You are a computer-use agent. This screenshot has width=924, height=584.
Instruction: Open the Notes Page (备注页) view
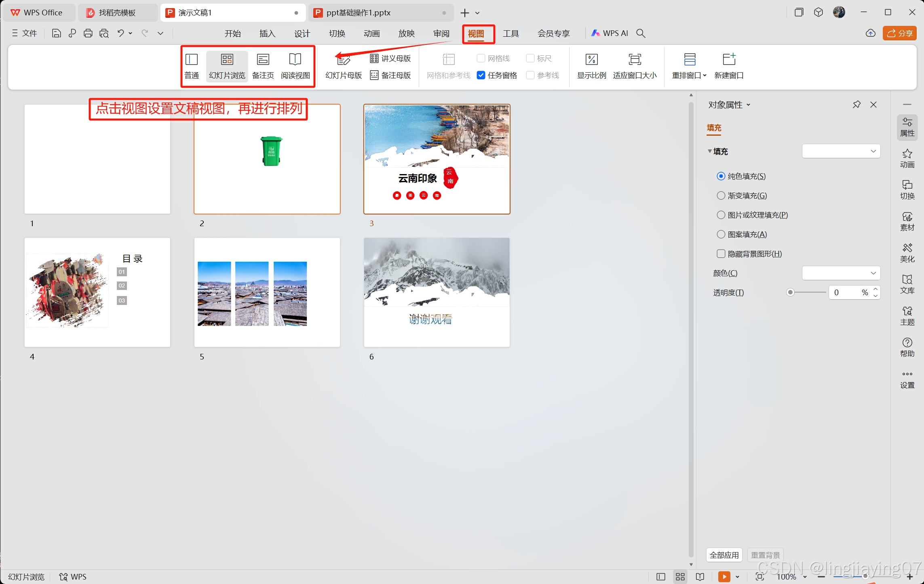tap(263, 66)
